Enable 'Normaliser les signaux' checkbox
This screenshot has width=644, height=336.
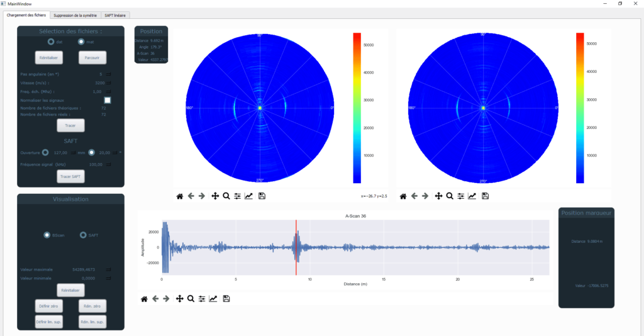coord(108,100)
